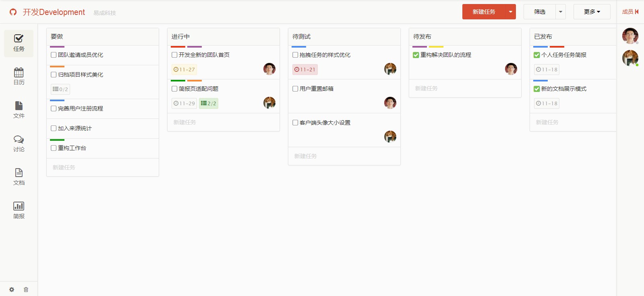
Task: Open the 加入来源统计 task title
Action: click(75, 128)
